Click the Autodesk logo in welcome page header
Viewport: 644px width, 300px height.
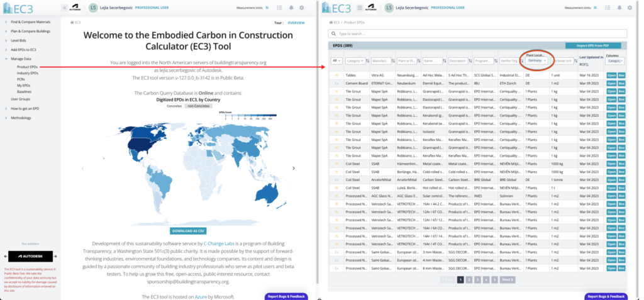click(x=75, y=8)
